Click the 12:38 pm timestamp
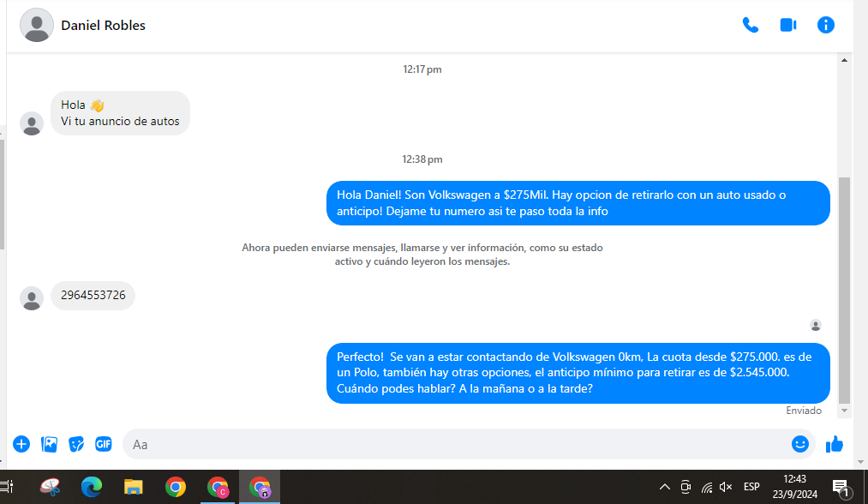 [422, 159]
